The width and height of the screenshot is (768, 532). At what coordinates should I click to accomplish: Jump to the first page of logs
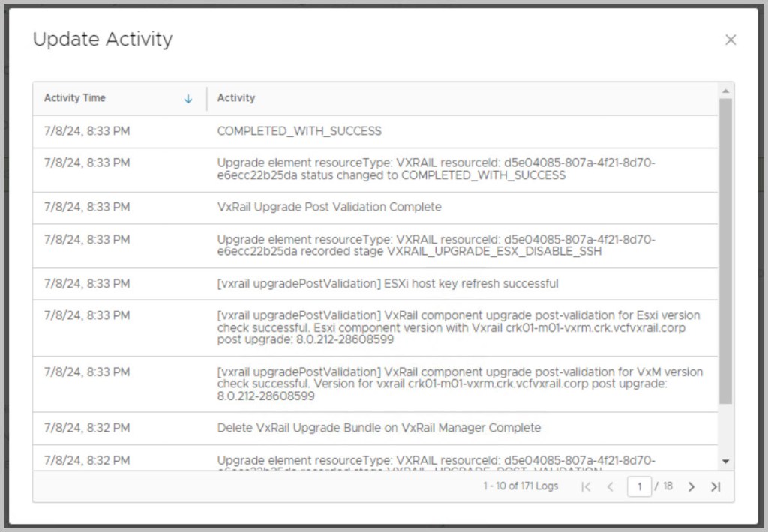pyautogui.click(x=586, y=487)
